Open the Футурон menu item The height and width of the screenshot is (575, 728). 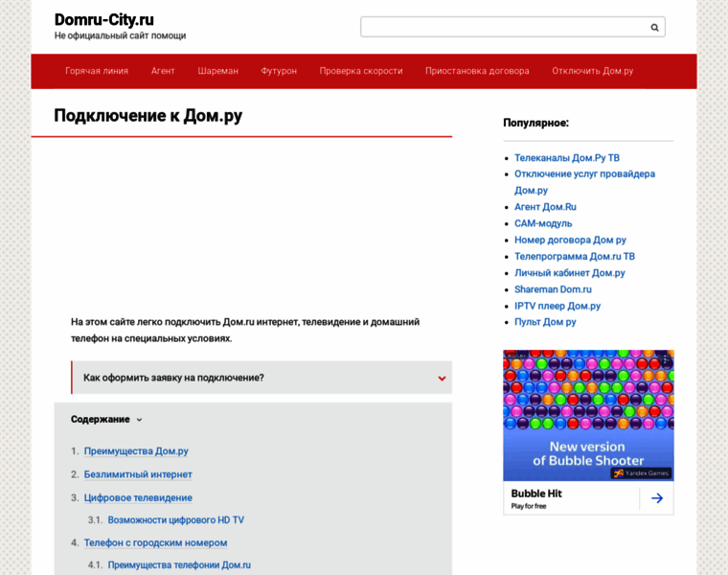pos(279,71)
